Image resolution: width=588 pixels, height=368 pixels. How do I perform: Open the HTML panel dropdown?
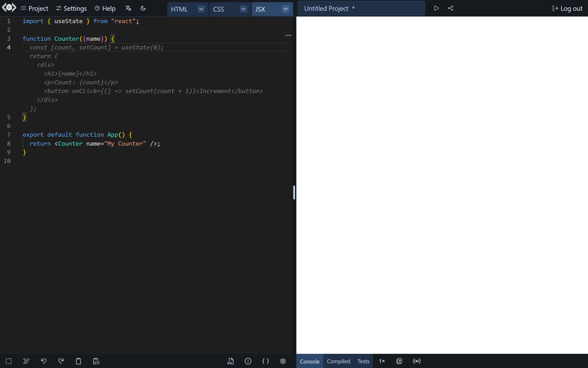coord(201,9)
